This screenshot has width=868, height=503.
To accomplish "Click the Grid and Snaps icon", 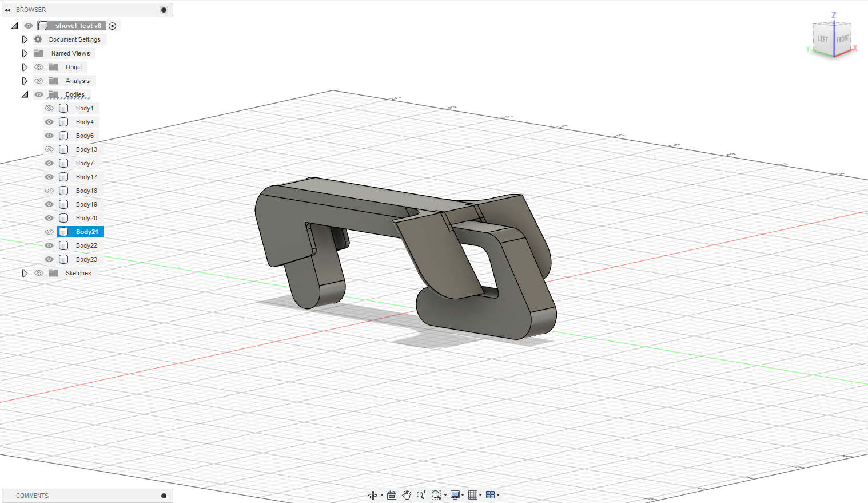I will pyautogui.click(x=473, y=495).
